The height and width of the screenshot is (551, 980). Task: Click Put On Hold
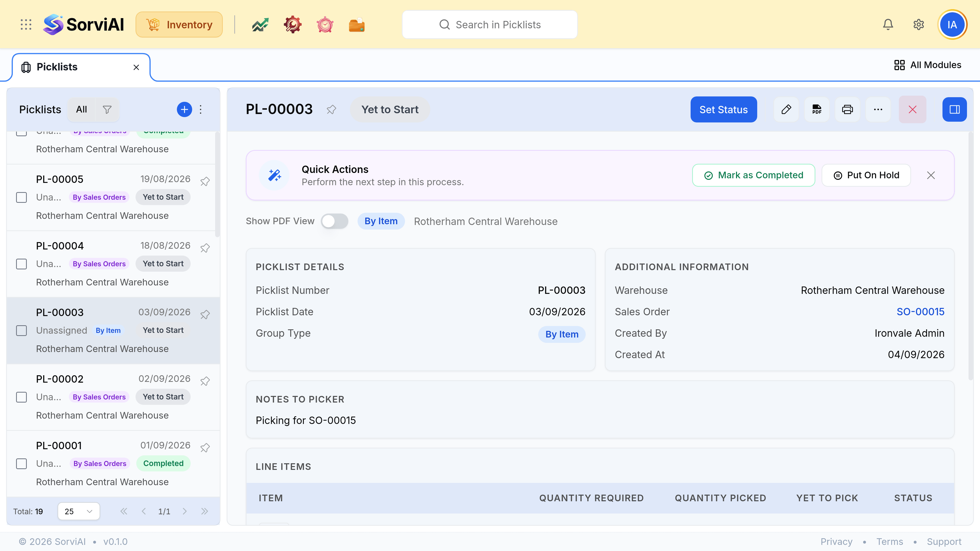click(866, 175)
